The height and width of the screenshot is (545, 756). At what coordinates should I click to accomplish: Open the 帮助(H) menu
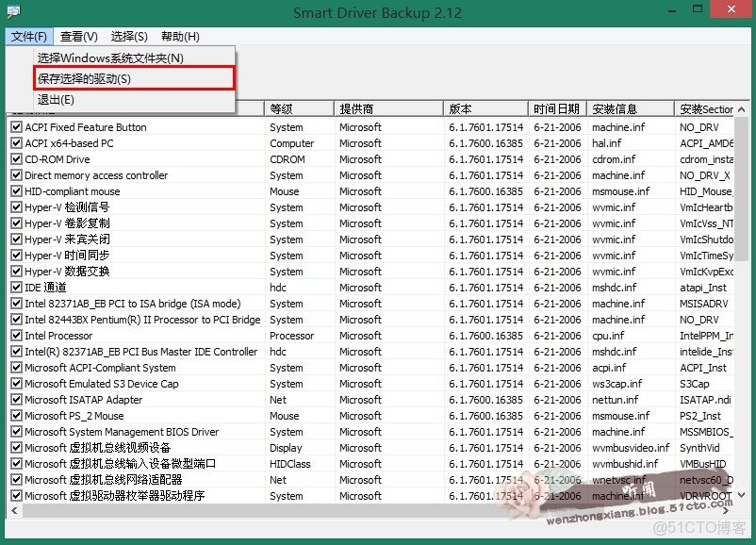(x=180, y=36)
